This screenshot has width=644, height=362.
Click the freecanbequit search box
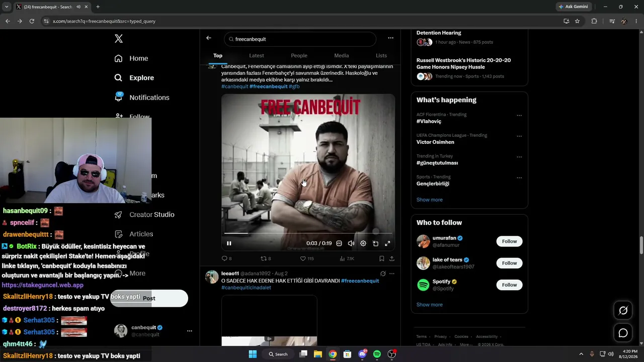[x=300, y=39]
